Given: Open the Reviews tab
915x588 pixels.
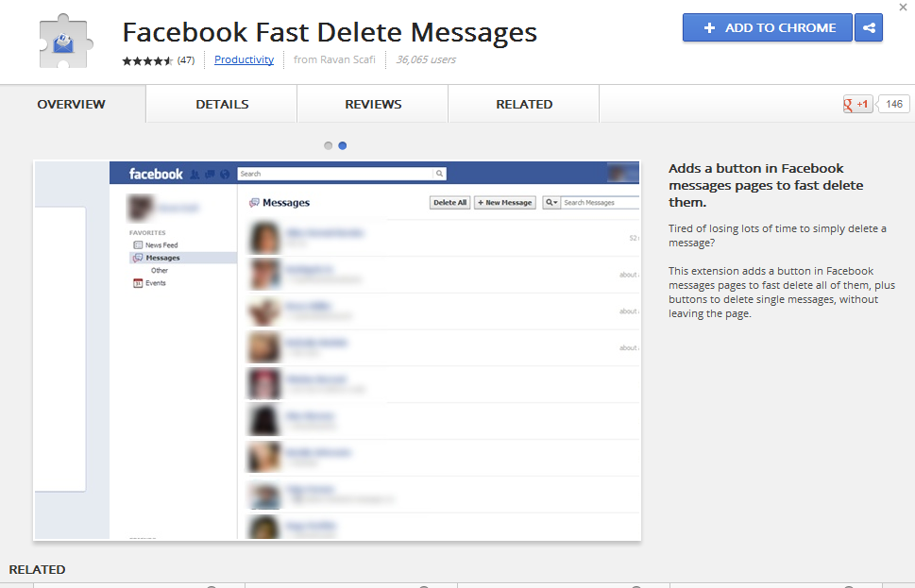Looking at the screenshot, I should tap(373, 104).
